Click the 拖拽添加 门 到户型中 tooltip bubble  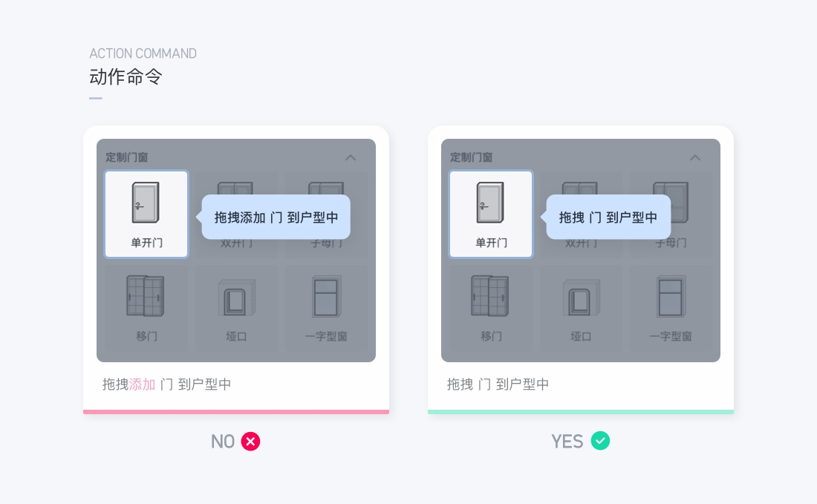tap(276, 217)
